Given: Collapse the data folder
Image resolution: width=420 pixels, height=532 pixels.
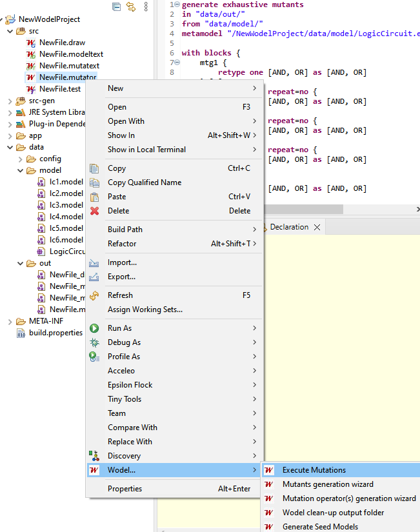Looking at the screenshot, I should tap(10, 147).
